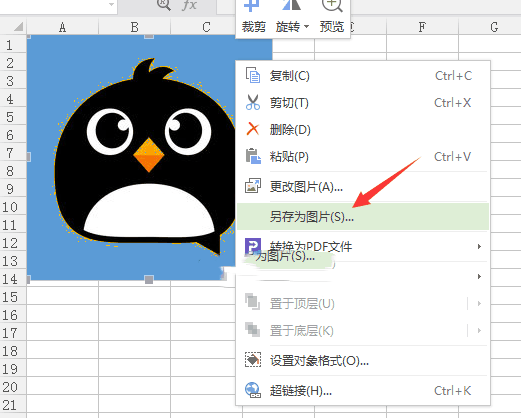This screenshot has height=418, width=521.
Task: Click the fx insert function icon
Action: point(189,5)
